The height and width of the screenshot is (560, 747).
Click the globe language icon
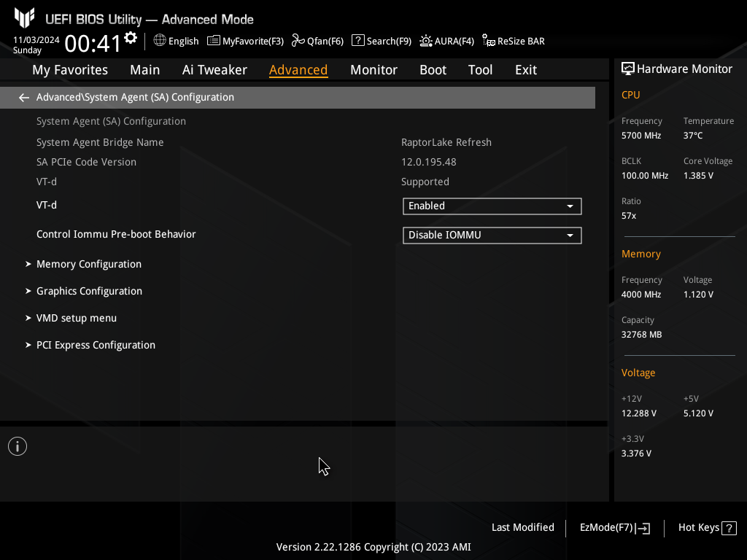coord(160,41)
